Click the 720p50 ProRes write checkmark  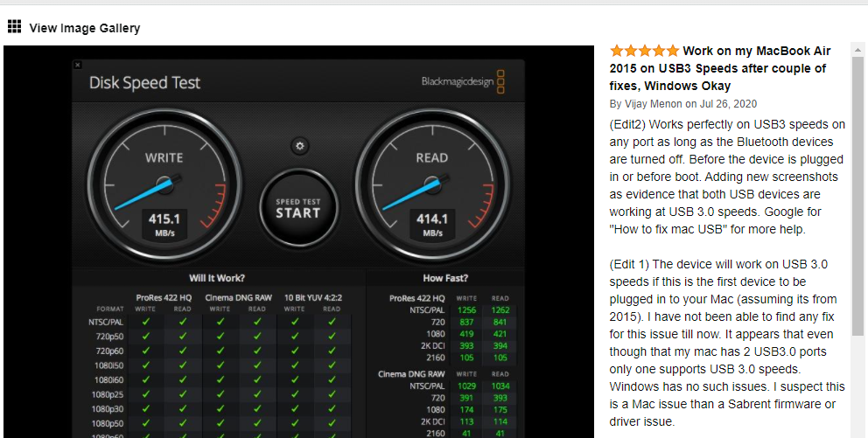[146, 337]
